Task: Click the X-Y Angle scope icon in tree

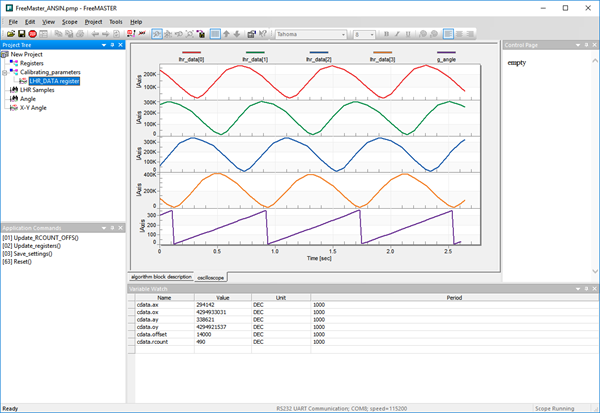Action: 14,108
